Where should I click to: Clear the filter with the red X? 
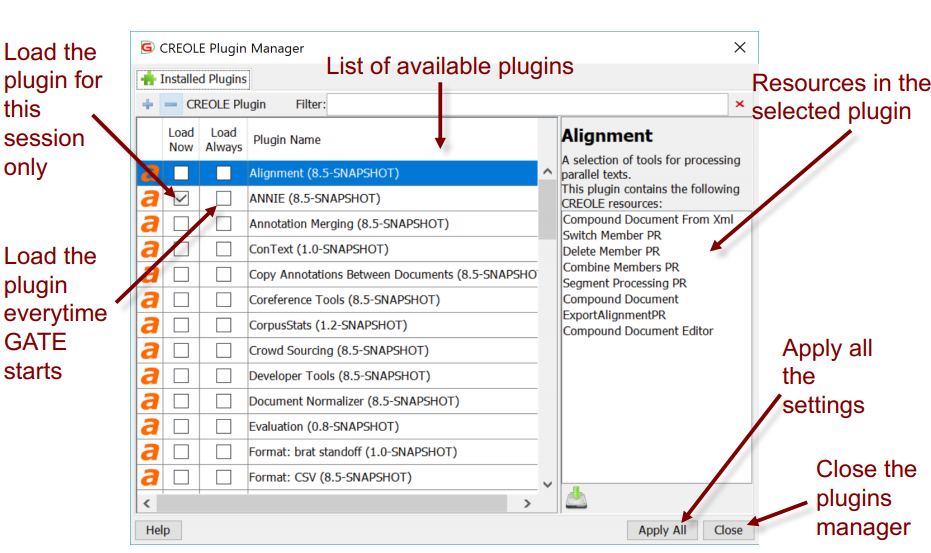tap(739, 104)
